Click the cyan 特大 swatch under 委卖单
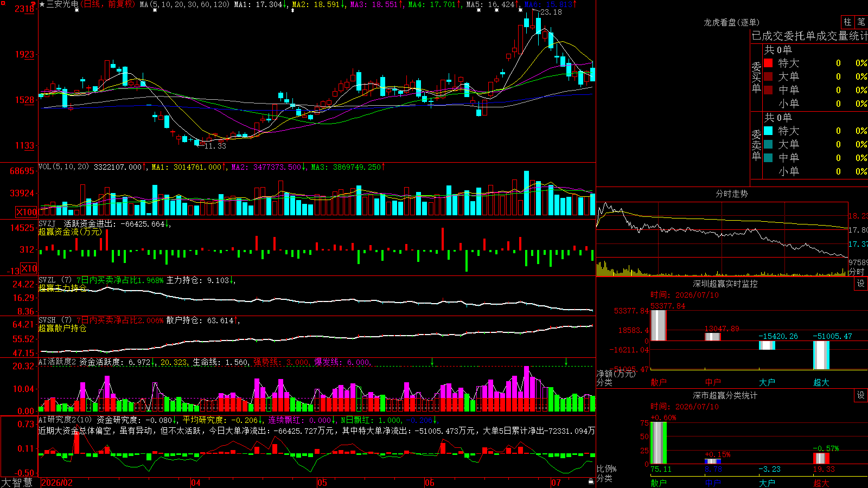 pyautogui.click(x=768, y=131)
